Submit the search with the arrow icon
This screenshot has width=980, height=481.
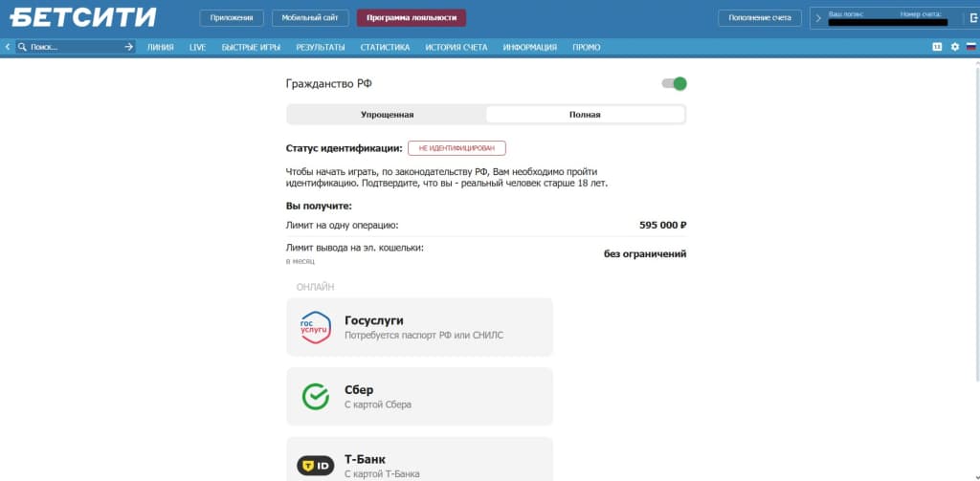click(129, 47)
